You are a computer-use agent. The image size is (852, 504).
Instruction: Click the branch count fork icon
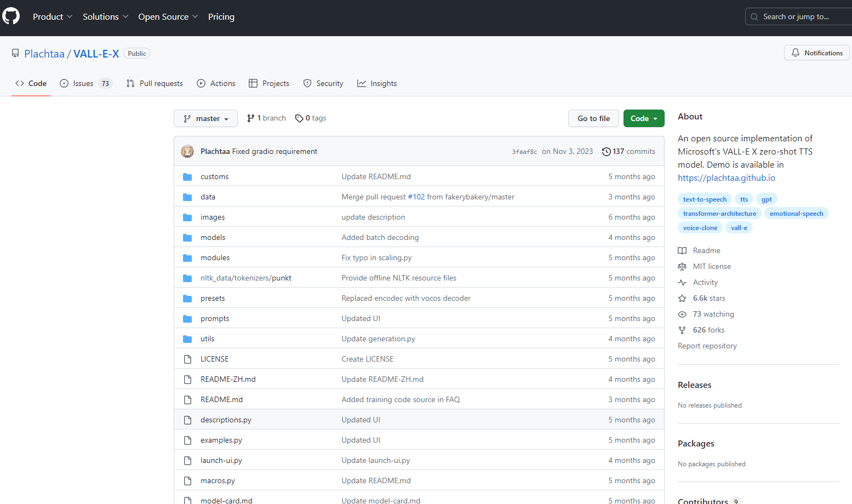(250, 118)
